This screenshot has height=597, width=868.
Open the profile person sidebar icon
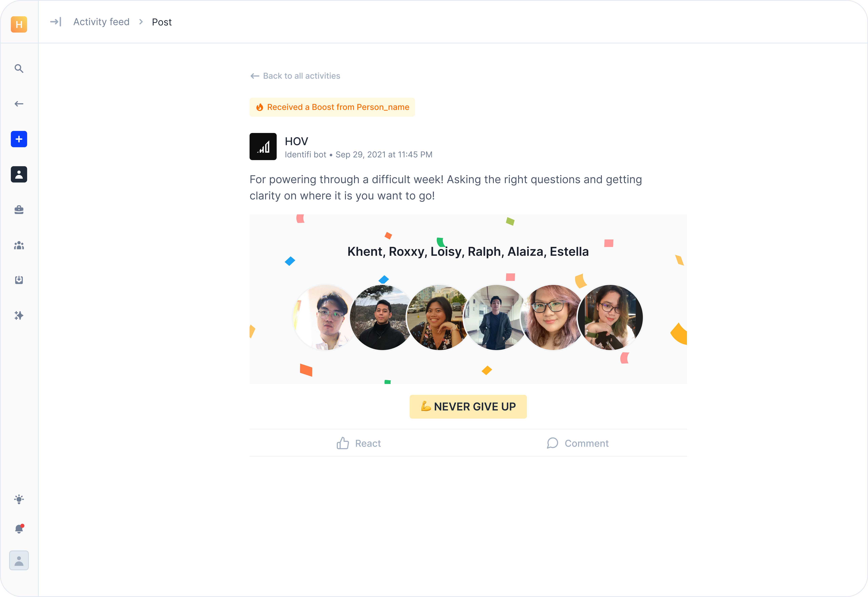click(19, 174)
